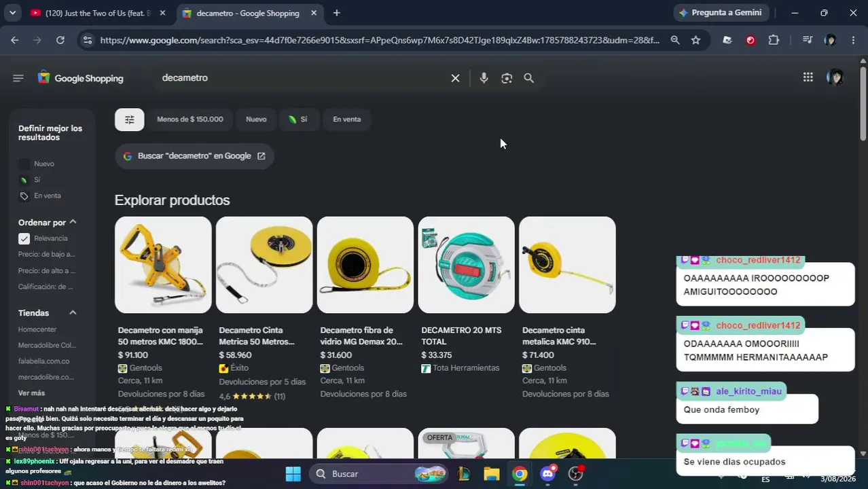Apply the Sí filter chip
The width and height of the screenshot is (868, 489).
[298, 120]
